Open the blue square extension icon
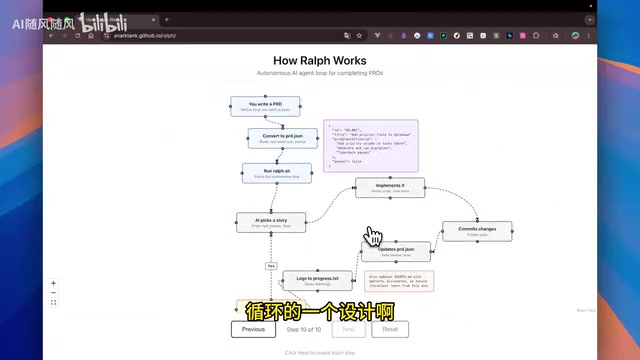This screenshot has height=360, width=640. coord(430,36)
